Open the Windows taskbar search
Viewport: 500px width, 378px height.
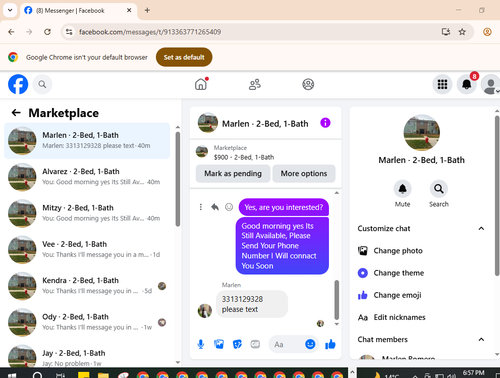click(x=38, y=375)
